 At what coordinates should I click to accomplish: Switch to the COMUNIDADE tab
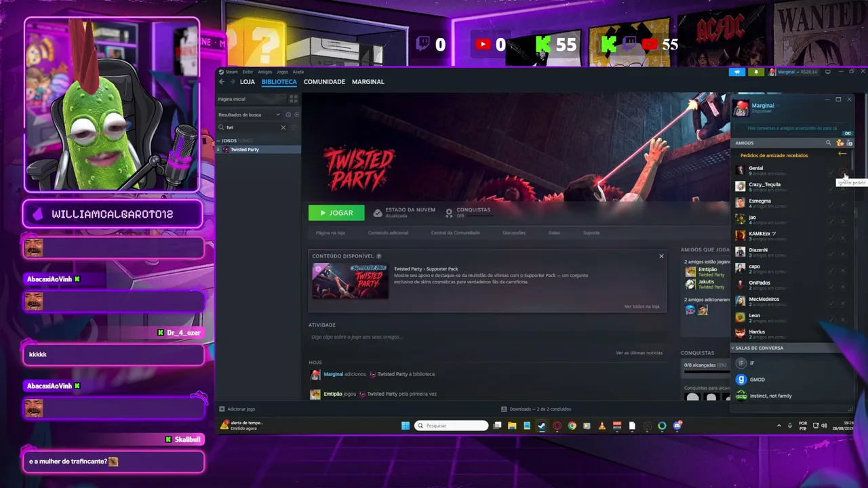pos(324,81)
